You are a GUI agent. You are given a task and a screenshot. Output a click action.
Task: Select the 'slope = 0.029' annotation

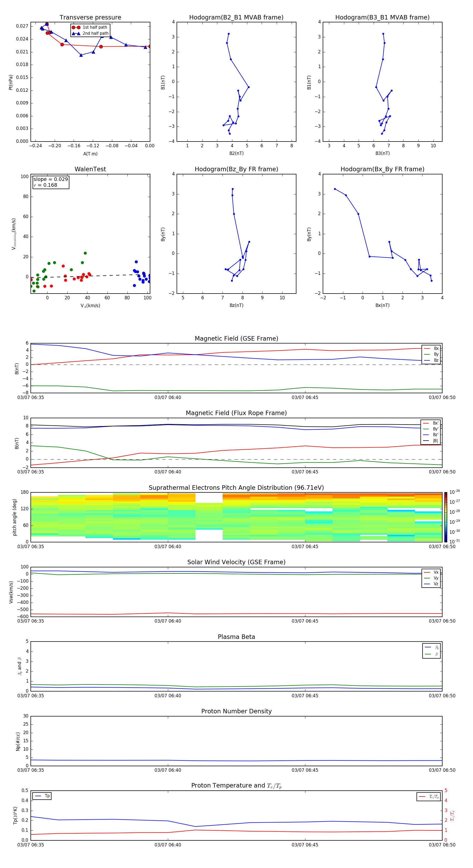[x=51, y=179]
